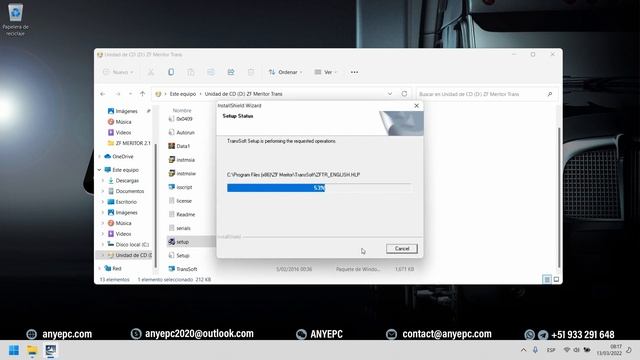Expand the OneDrive tree node
This screenshot has height=360, width=640.
coord(100,156)
